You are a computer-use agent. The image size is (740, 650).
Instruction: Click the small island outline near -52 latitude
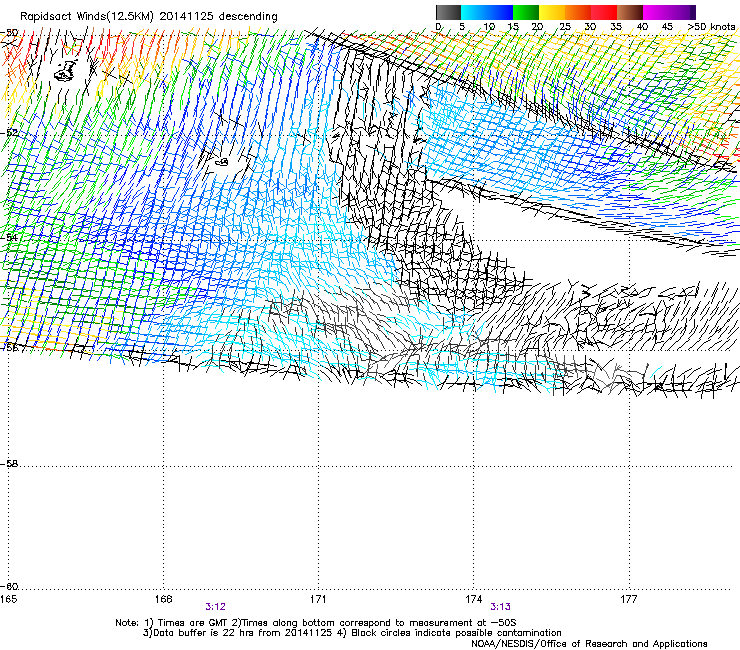point(222,162)
